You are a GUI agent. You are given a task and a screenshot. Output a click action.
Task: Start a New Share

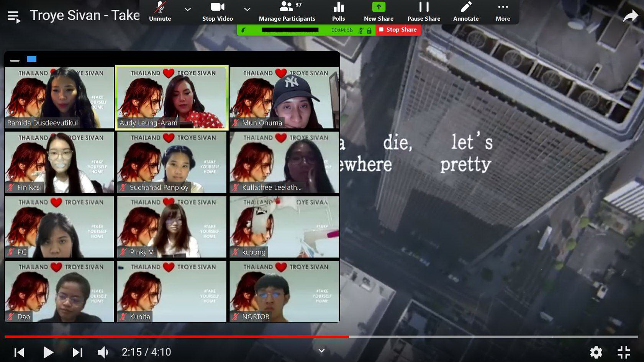coord(379,12)
